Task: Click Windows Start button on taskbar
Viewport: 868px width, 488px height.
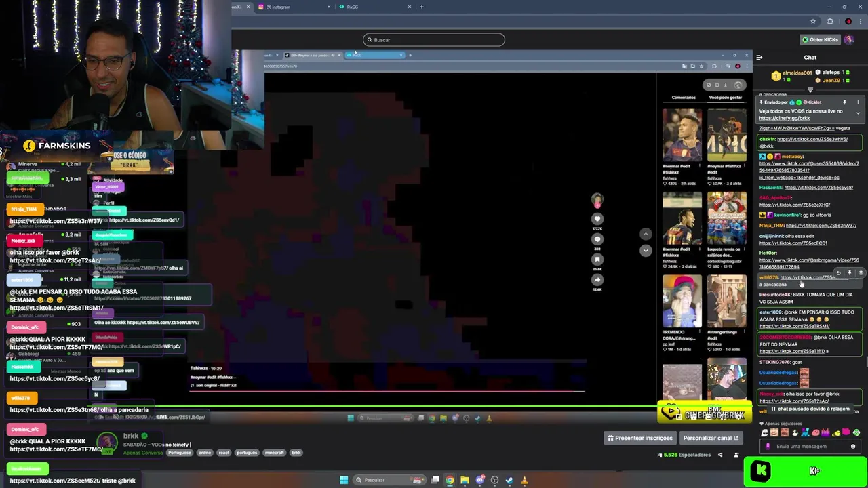Action: click(x=344, y=480)
